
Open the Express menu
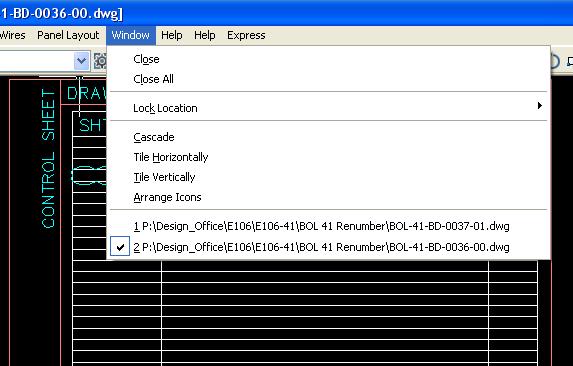coord(246,35)
